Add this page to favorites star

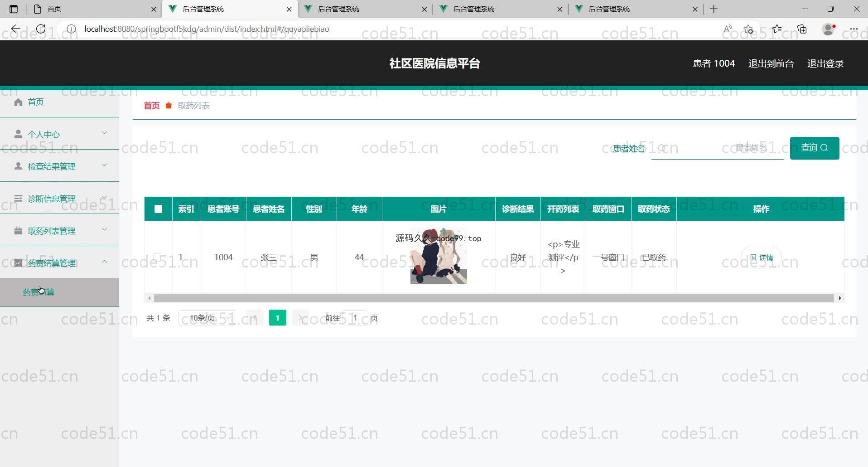coord(748,29)
